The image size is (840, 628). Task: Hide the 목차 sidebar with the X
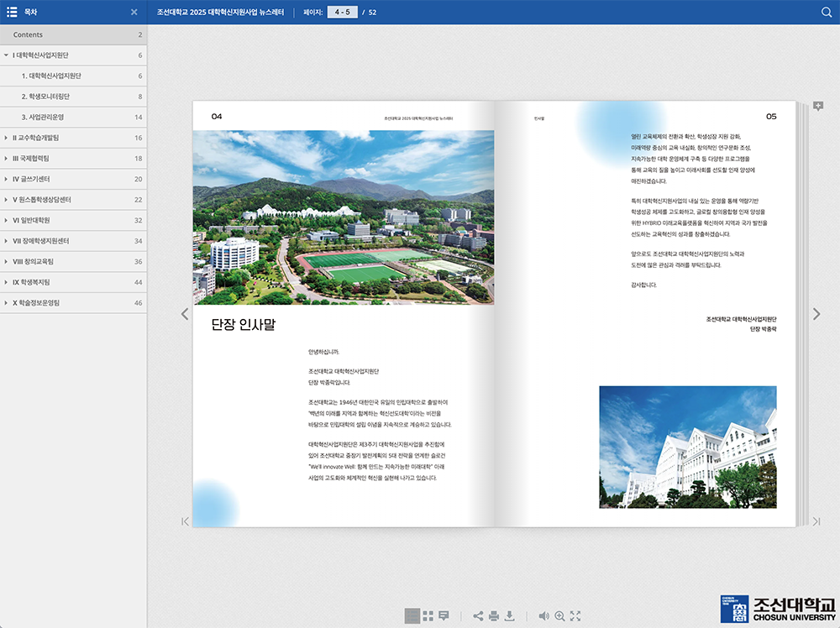point(134,12)
